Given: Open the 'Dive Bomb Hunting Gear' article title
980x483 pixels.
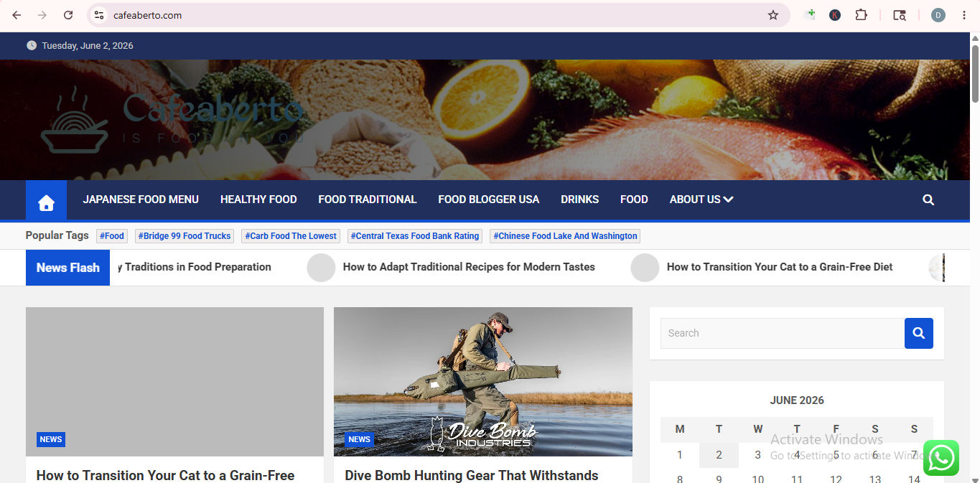Looking at the screenshot, I should (472, 475).
